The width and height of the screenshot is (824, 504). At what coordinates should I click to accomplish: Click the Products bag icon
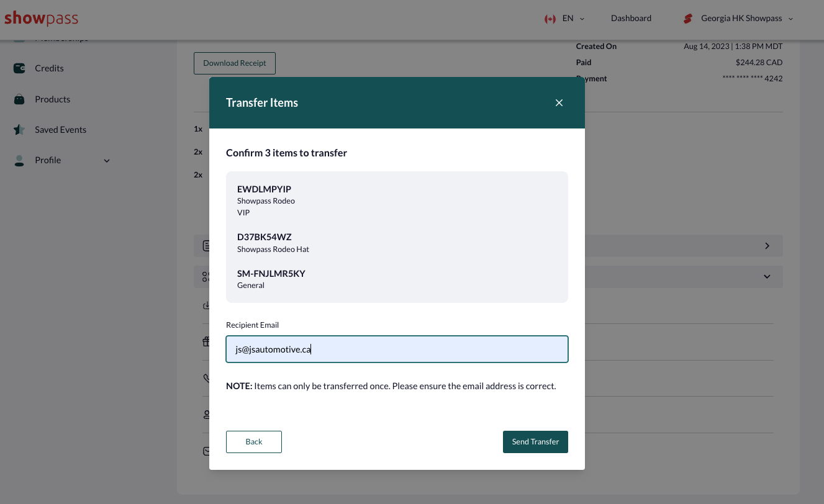click(19, 99)
